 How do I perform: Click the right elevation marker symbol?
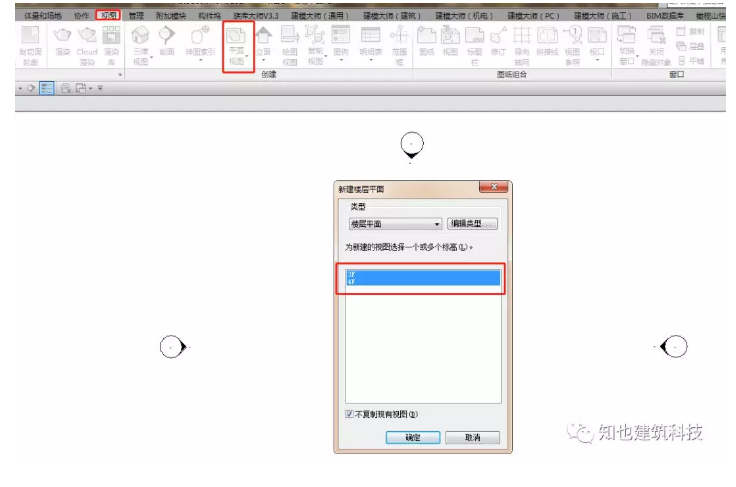click(674, 347)
